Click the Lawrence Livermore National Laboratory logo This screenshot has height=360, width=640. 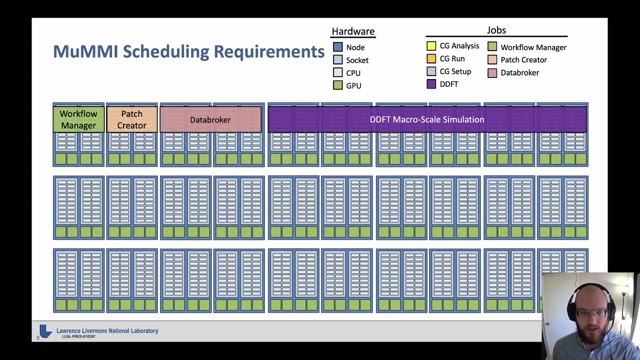coord(45,331)
